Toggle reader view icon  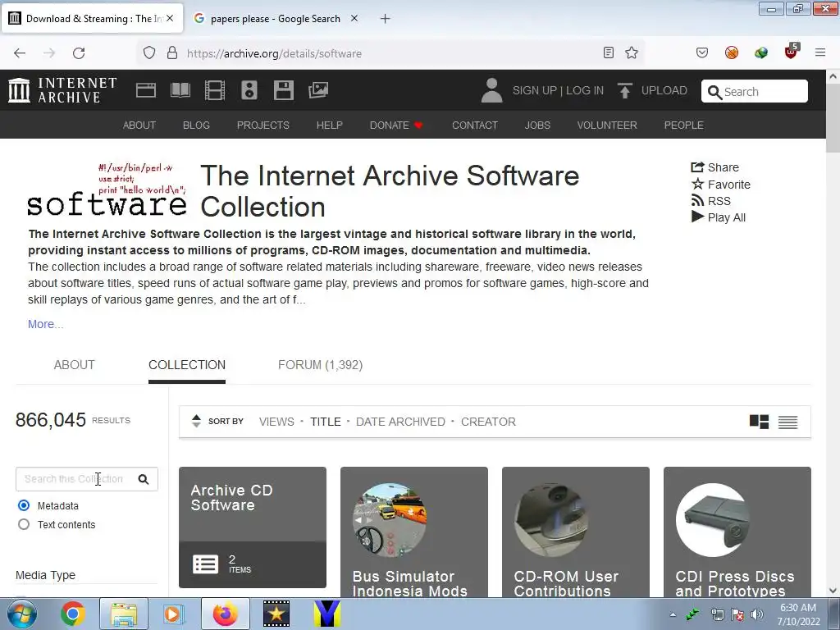(609, 52)
